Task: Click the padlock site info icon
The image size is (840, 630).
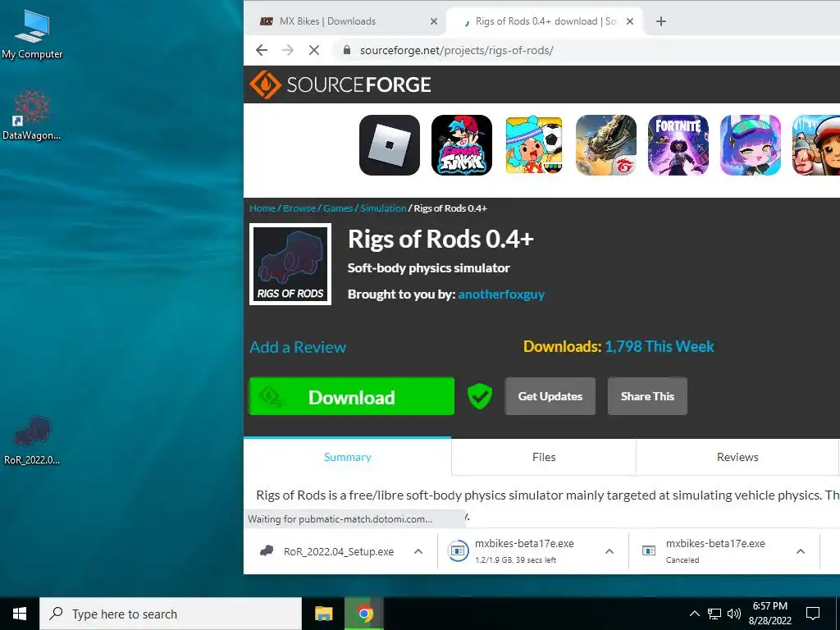Action: coord(347,50)
